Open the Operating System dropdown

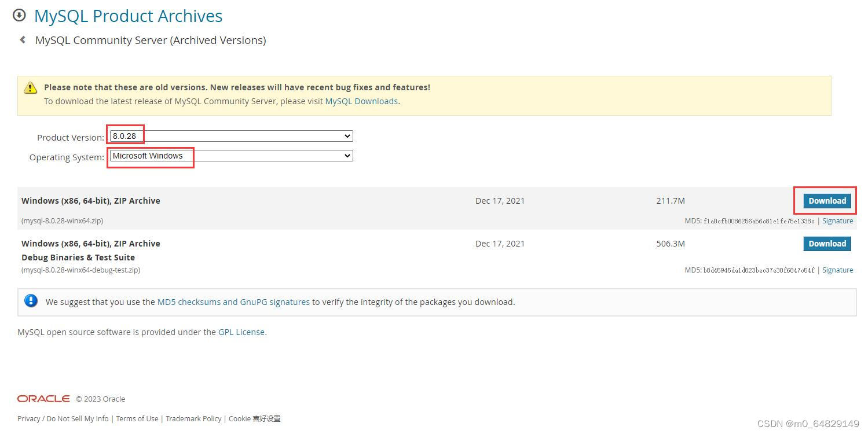(x=231, y=156)
